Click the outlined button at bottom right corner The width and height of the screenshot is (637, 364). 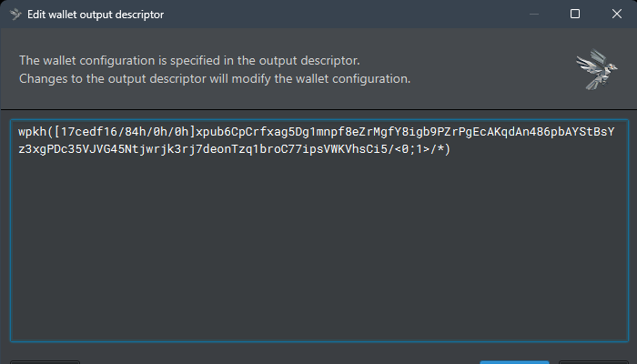593,362
